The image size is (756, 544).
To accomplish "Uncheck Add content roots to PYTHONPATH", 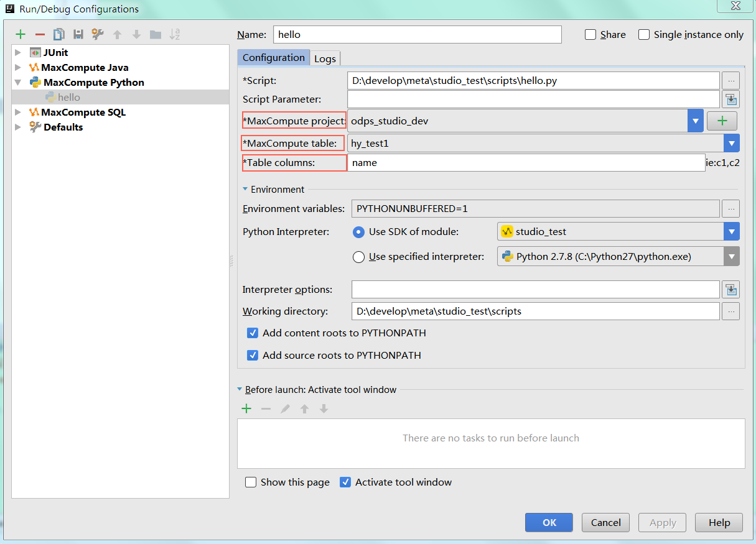I will [x=253, y=333].
